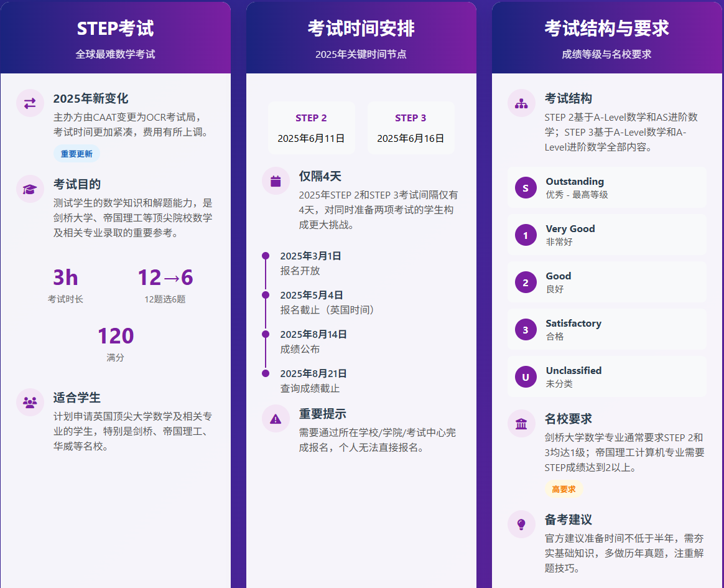Image resolution: width=724 pixels, height=588 pixels.
Task: Click the U grade circle for Unclassified
Action: pyautogui.click(x=526, y=377)
